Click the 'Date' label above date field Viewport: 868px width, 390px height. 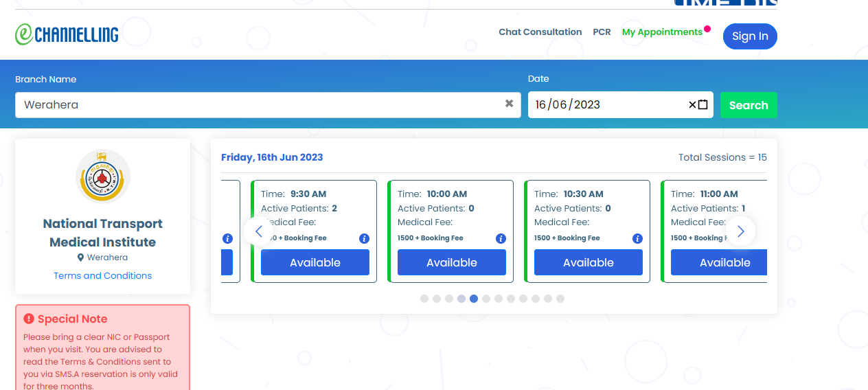point(538,79)
